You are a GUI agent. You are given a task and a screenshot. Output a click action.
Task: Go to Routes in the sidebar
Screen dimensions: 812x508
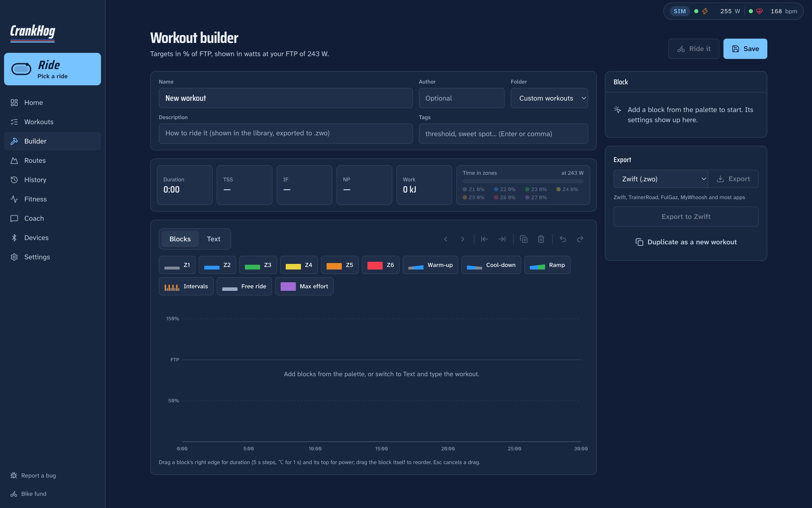click(52, 160)
